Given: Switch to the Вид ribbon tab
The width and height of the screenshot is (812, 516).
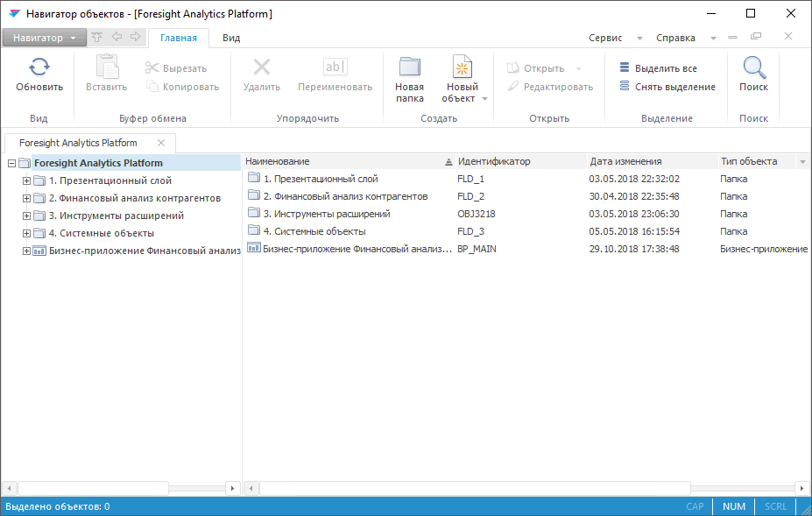Looking at the screenshot, I should [x=231, y=38].
